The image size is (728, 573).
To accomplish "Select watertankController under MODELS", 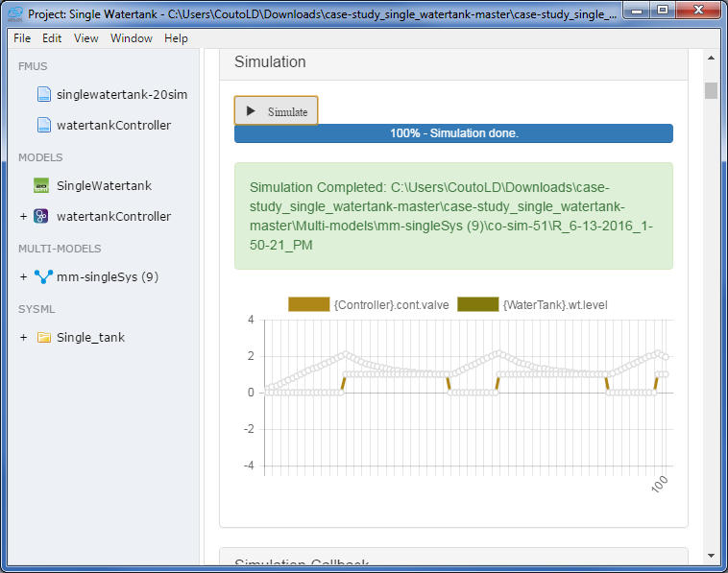I will point(113,216).
